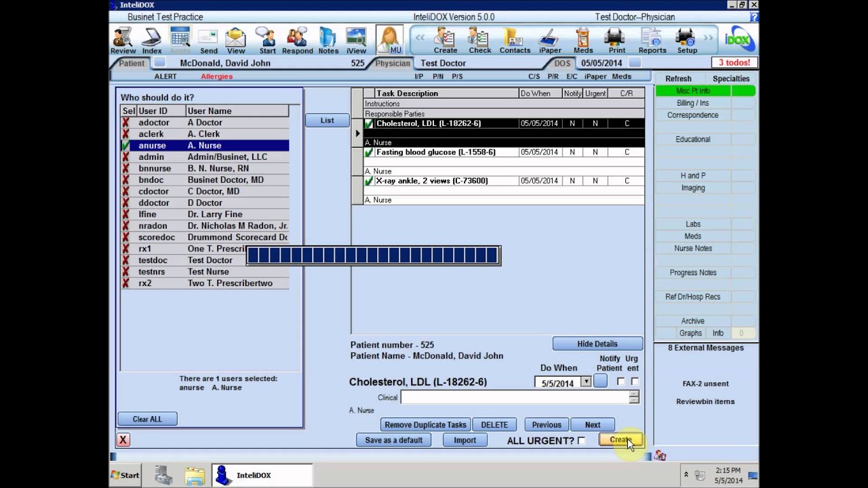Open the Contacts folder icon
Screen dimensions: 868x488
pyautogui.click(x=515, y=41)
